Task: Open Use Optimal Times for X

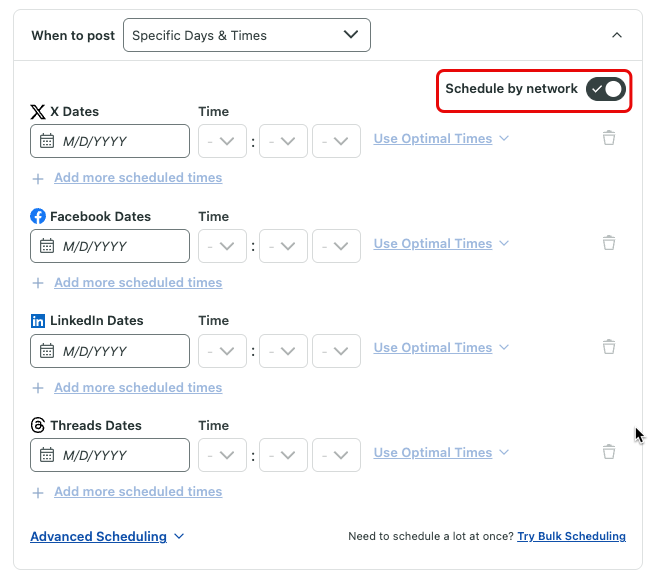Action: (441, 139)
